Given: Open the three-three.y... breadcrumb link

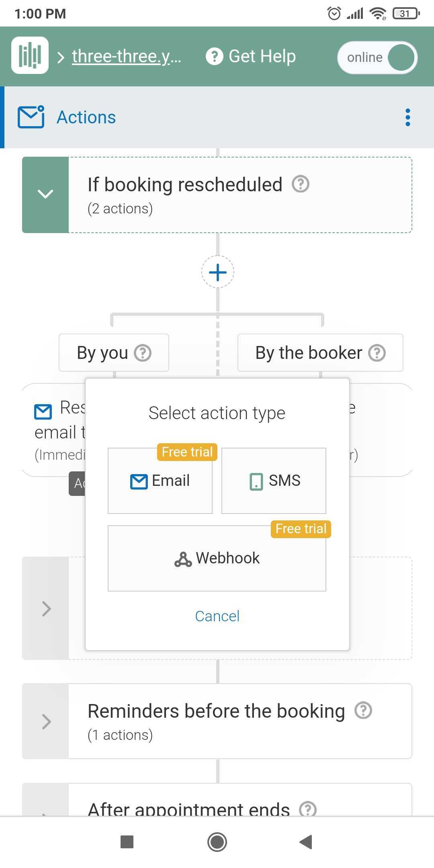Looking at the screenshot, I should coord(127,56).
